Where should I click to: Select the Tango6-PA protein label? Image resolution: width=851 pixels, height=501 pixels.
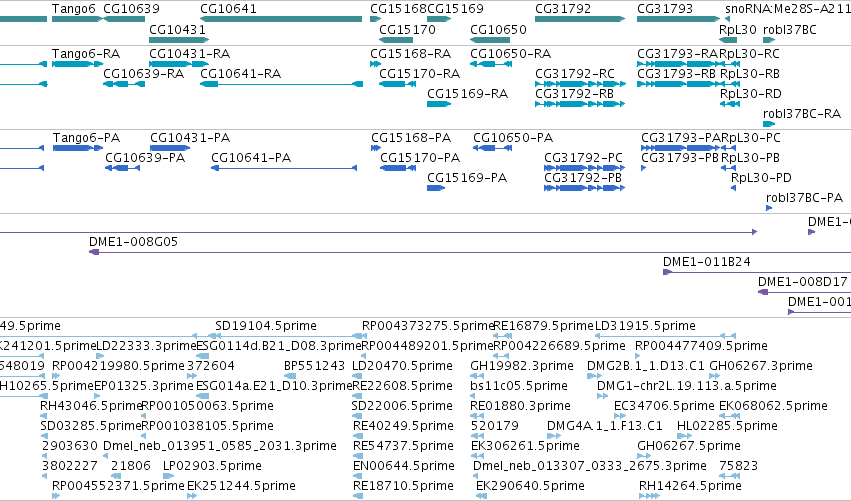(x=86, y=138)
